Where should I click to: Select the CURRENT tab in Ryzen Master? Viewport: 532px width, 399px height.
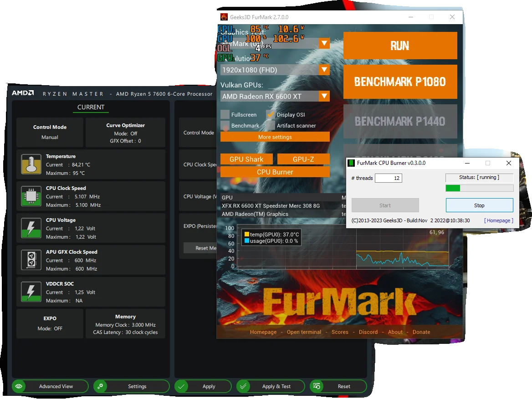pos(91,107)
